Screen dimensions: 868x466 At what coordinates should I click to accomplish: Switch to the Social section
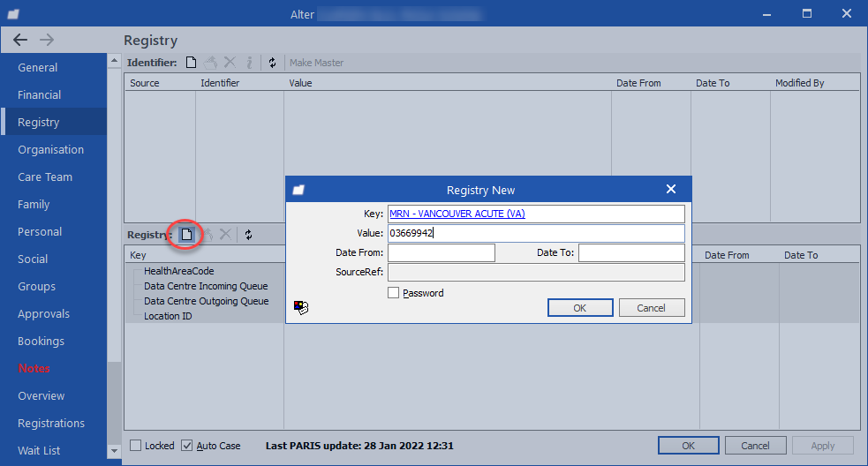[x=33, y=259]
